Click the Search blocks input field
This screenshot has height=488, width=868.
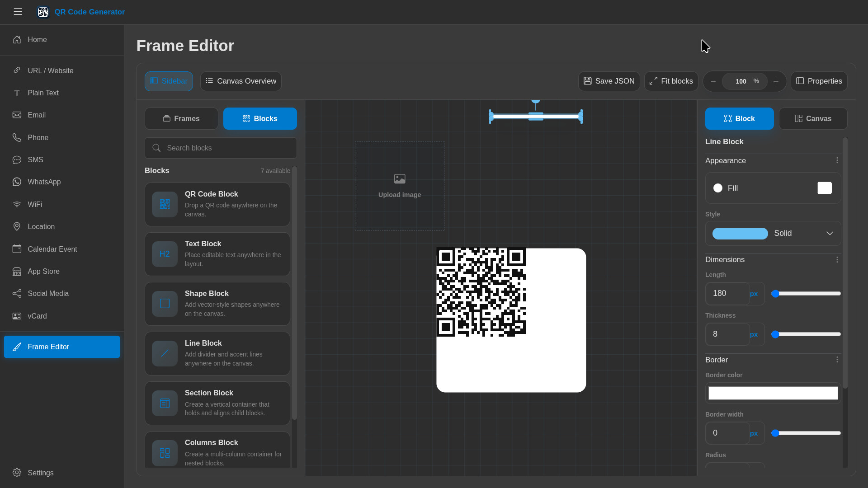tap(221, 148)
